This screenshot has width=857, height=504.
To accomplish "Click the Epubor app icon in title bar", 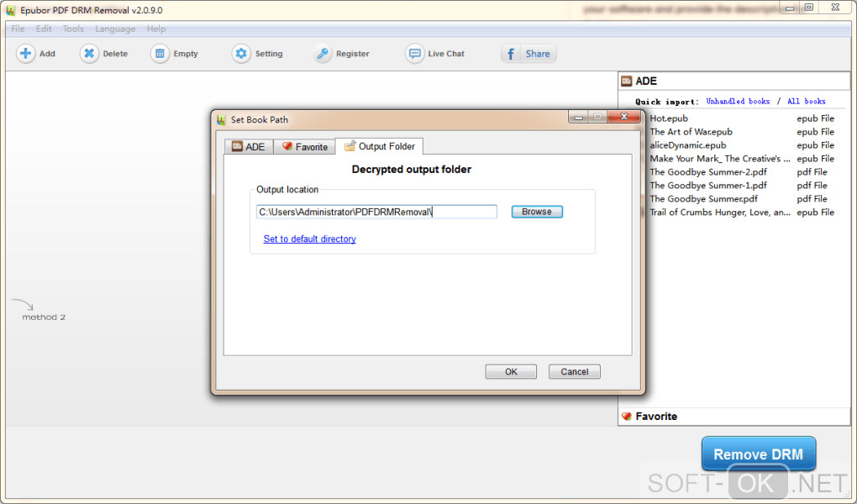I will tap(10, 10).
